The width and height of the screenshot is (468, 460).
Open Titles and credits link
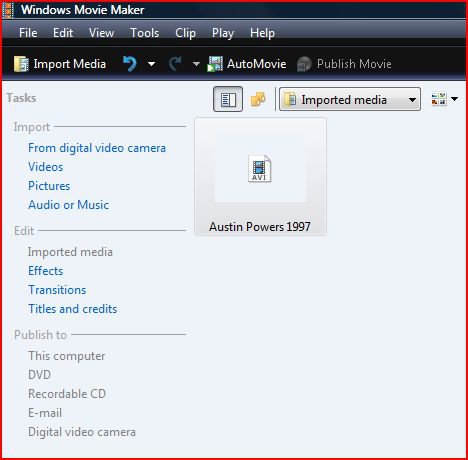73,309
